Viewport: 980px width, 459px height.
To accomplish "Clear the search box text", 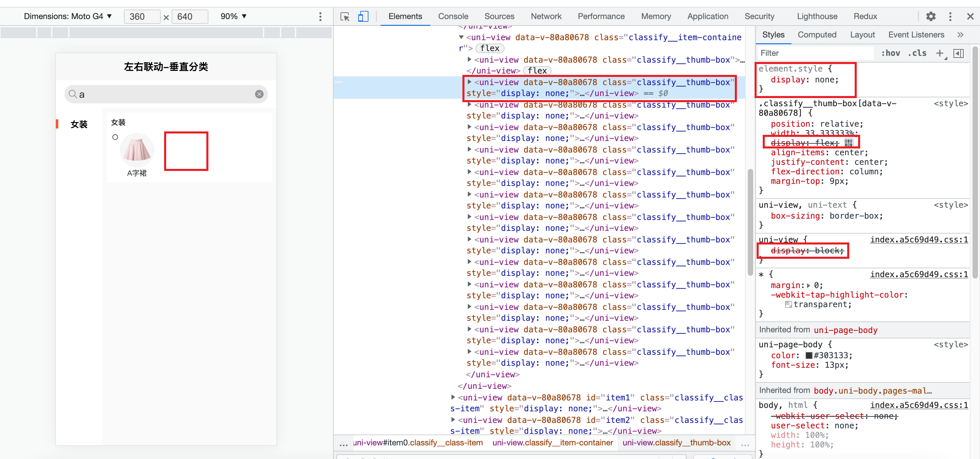I will pyautogui.click(x=259, y=94).
